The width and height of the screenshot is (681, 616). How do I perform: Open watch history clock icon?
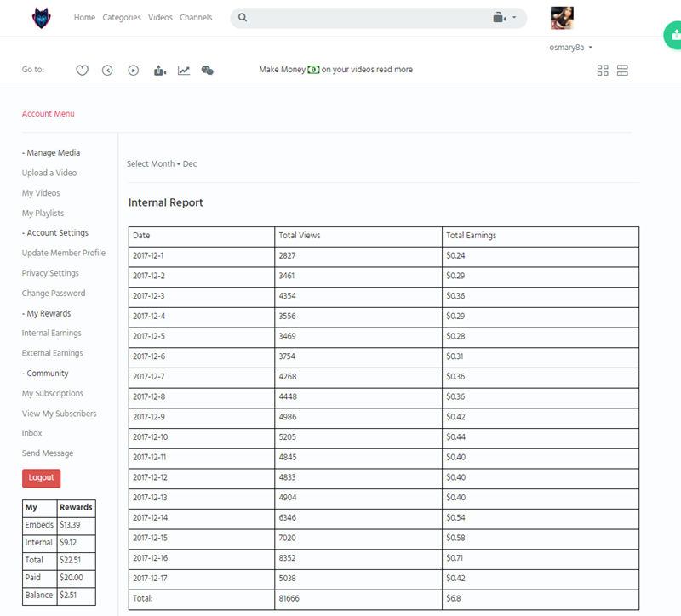(107, 71)
